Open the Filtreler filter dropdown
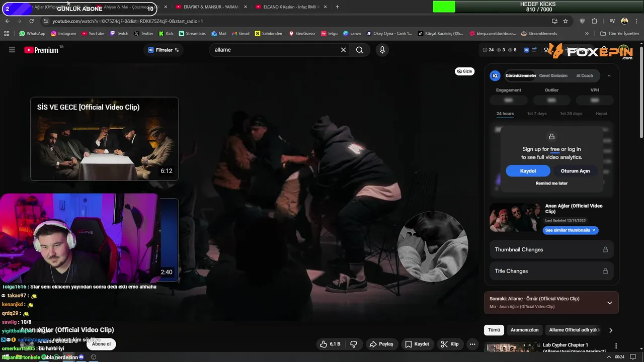The height and width of the screenshot is (362, 644). tap(163, 50)
